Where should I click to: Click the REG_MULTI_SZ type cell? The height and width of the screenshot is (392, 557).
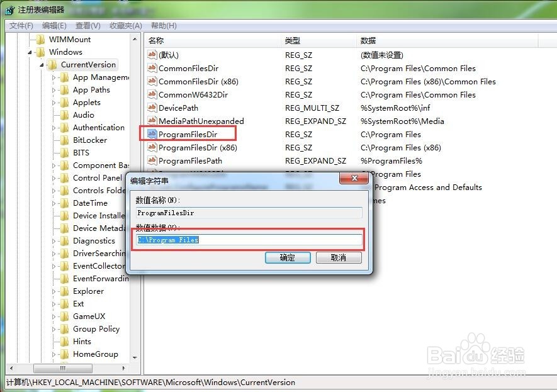tap(312, 108)
